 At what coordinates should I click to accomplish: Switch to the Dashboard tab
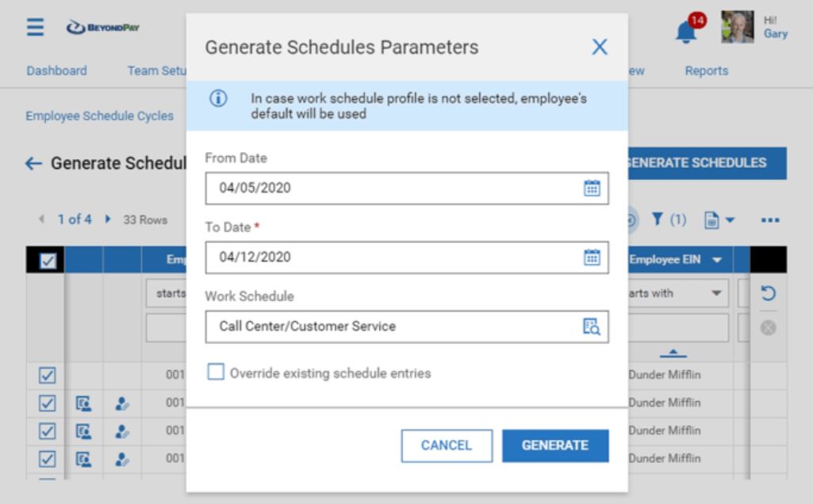[56, 71]
